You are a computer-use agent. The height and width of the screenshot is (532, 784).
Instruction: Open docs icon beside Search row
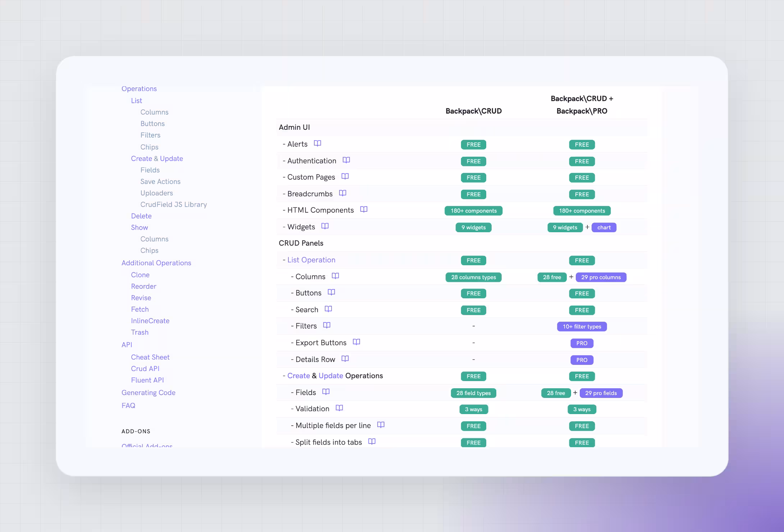pos(328,309)
